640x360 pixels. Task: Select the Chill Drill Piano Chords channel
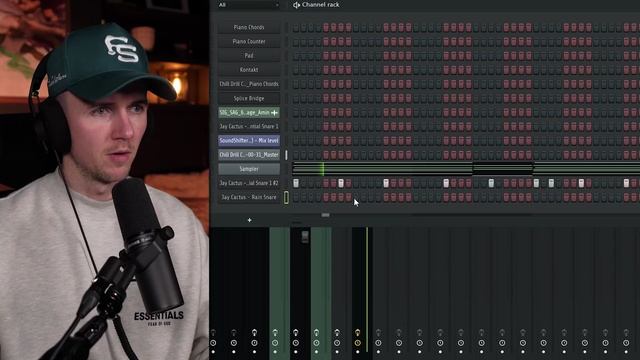point(249,84)
